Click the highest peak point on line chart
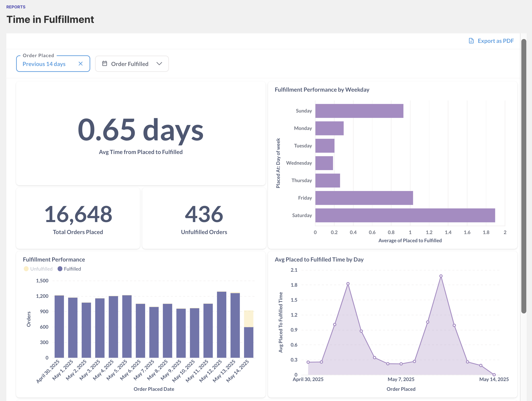This screenshot has height=401, width=532. (x=441, y=276)
